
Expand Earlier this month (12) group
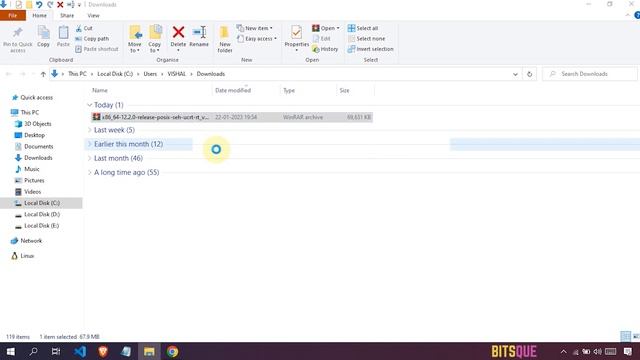pyautogui.click(x=89, y=144)
